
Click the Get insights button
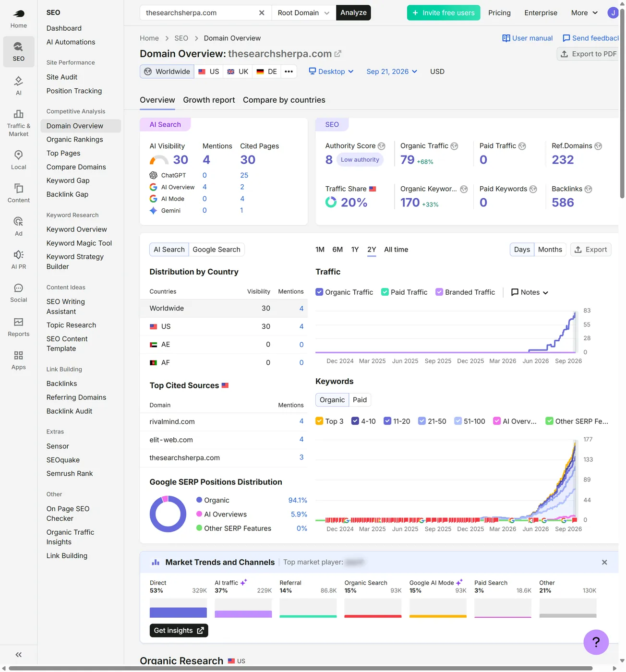179,630
